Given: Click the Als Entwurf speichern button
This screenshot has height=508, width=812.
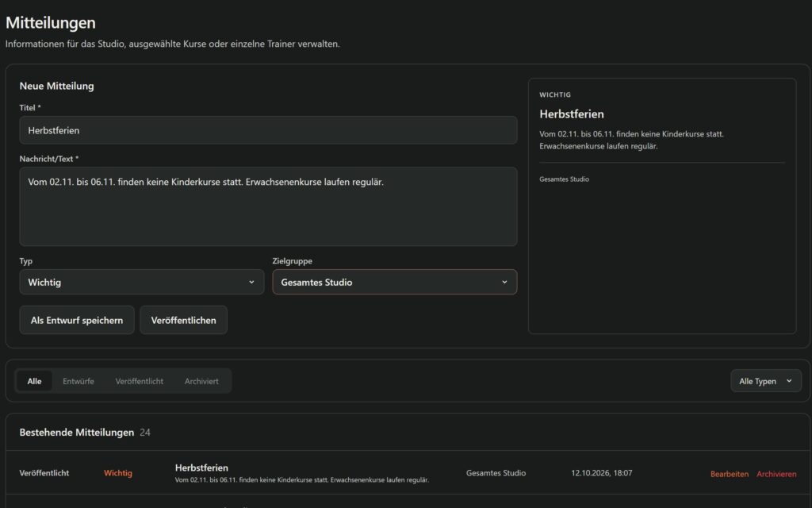Looking at the screenshot, I should tap(77, 320).
